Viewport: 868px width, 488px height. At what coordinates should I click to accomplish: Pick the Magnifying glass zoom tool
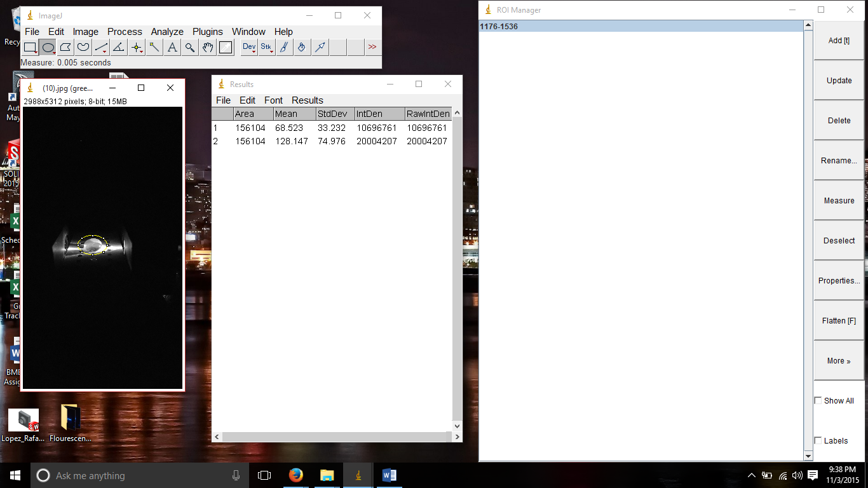point(190,47)
